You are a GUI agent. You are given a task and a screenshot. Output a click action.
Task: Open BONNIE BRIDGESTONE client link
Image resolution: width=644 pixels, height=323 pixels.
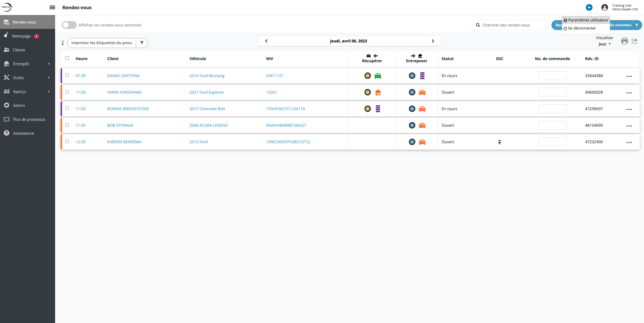[x=128, y=109]
